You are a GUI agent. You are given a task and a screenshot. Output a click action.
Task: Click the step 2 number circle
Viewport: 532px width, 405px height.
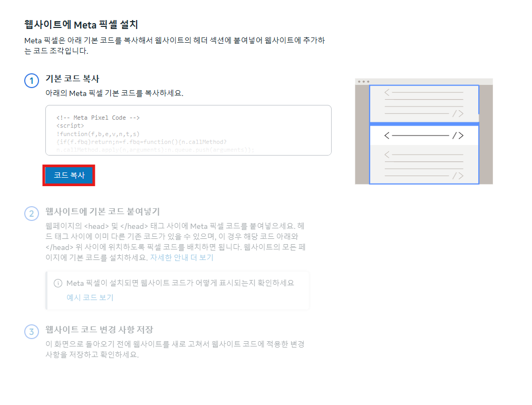[32, 214]
